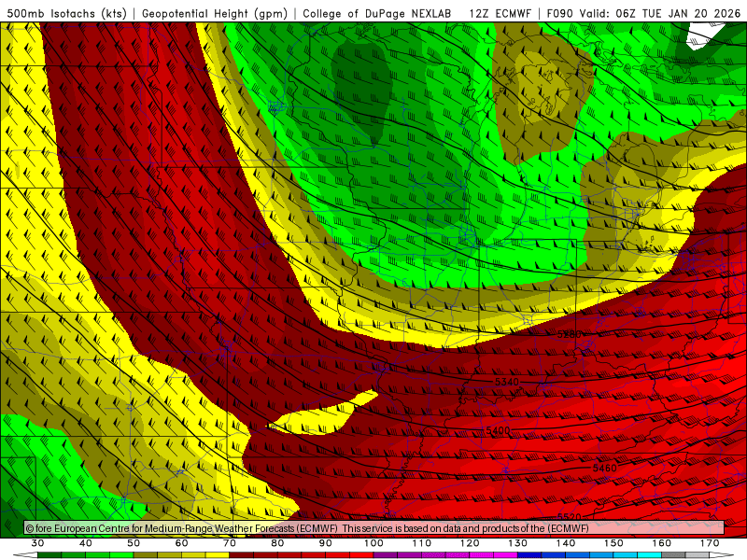Pick the gray swatch below 160 in the legend
The height and width of the screenshot is (560, 747).
coord(673,555)
